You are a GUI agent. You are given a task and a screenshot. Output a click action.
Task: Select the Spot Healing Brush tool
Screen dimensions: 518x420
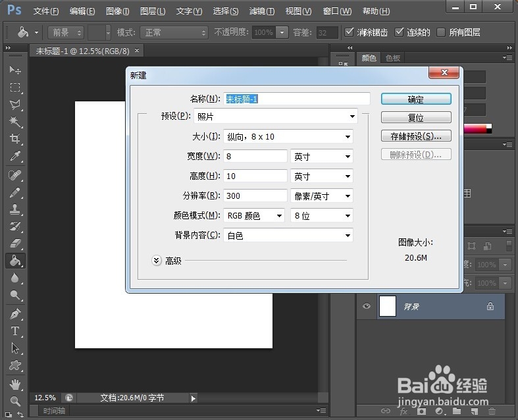click(x=15, y=175)
